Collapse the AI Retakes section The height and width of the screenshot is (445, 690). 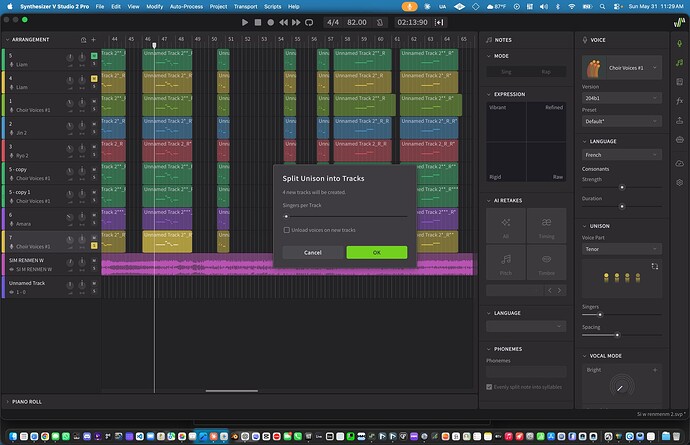488,200
